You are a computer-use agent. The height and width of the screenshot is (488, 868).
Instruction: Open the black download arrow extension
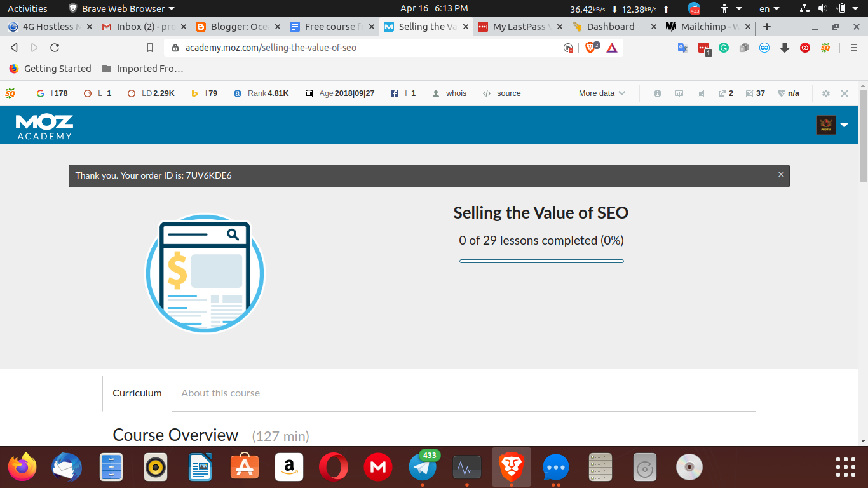pyautogui.click(x=785, y=48)
